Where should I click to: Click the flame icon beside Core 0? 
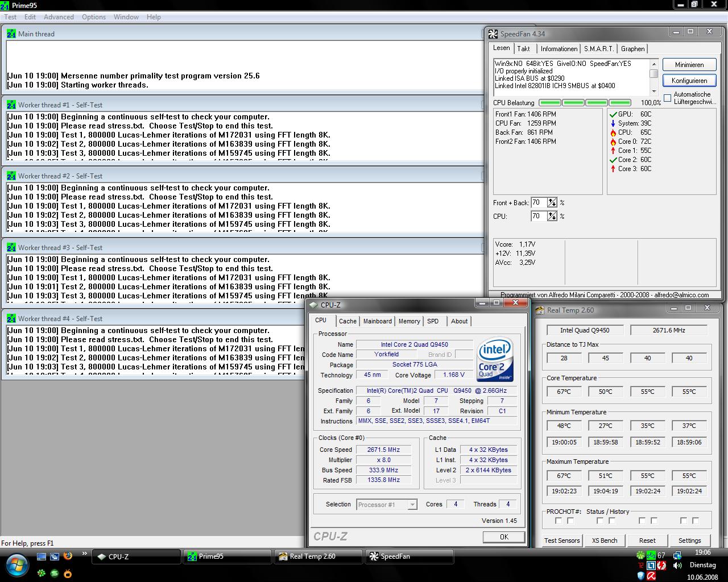pos(613,142)
